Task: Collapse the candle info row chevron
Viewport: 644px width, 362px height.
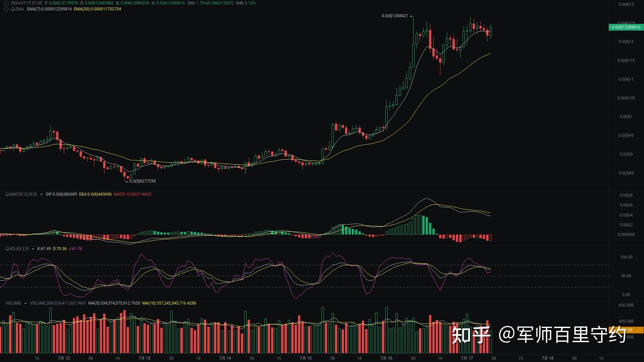Action: tap(6, 3)
